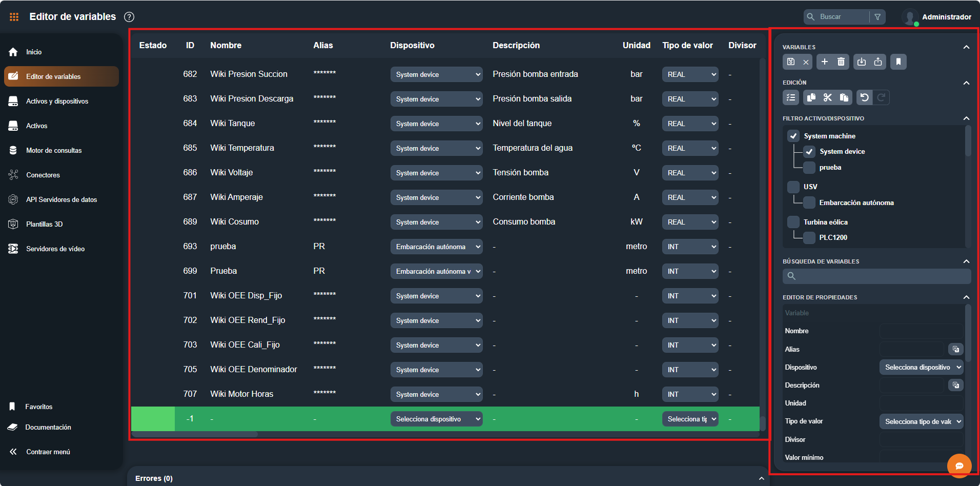Click the bookmark icon in the Variables panel
980x486 pixels.
898,62
